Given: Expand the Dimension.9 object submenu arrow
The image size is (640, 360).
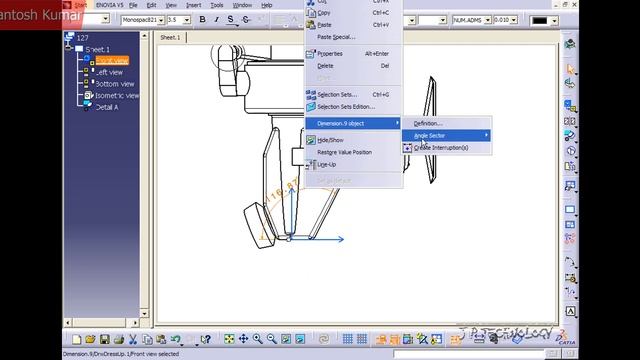Looking at the screenshot, I should point(397,123).
